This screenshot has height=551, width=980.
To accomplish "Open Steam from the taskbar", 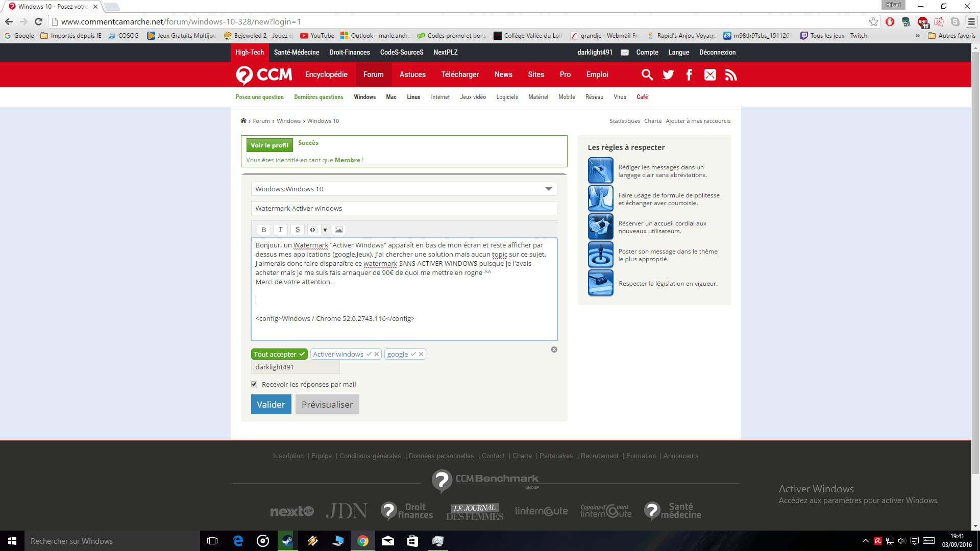I will pyautogui.click(x=287, y=541).
